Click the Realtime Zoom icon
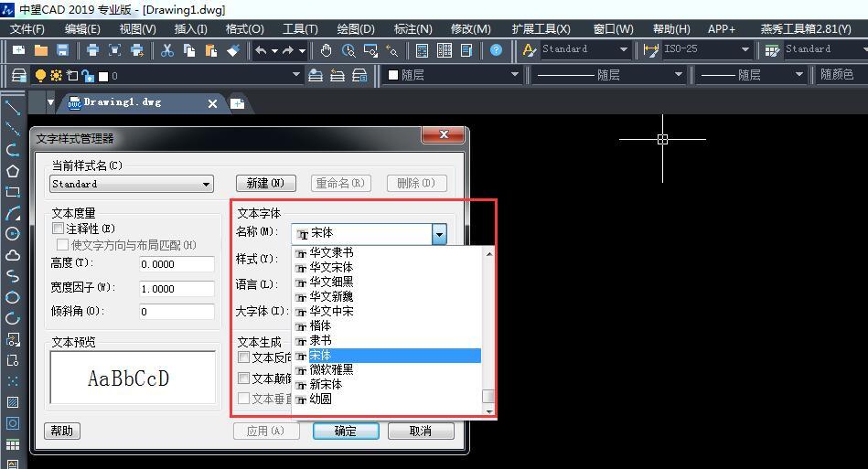The width and height of the screenshot is (868, 469). click(348, 50)
